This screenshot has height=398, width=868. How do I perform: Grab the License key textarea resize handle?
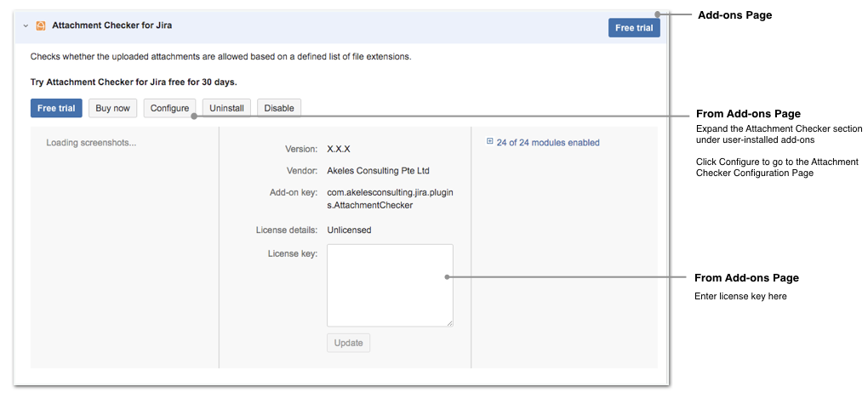coord(449,322)
